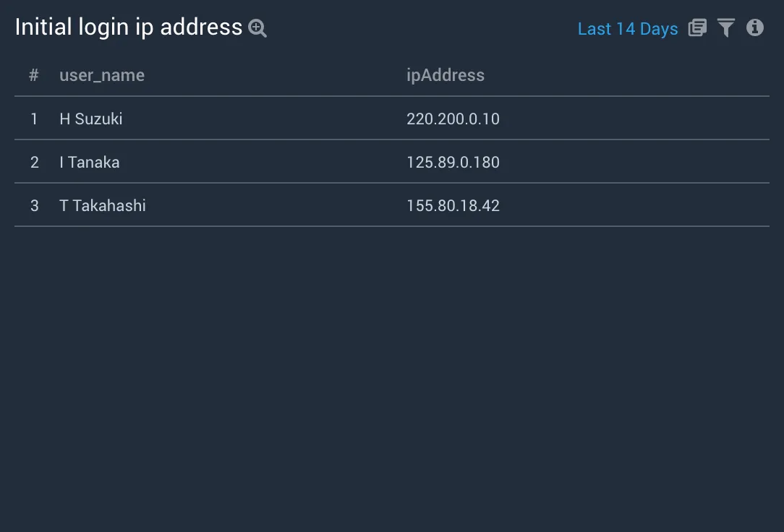Select user H Suzuki
Image resolution: width=784 pixels, height=532 pixels.
point(91,119)
